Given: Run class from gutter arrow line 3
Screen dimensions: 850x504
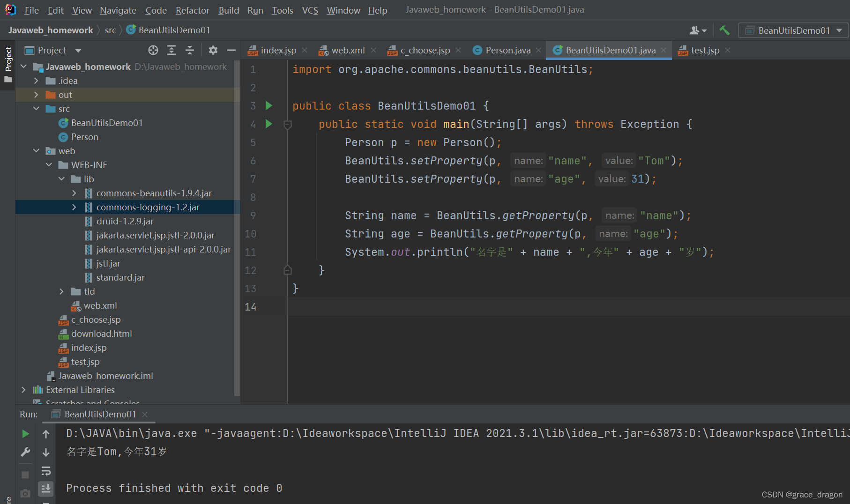Looking at the screenshot, I should [x=269, y=105].
